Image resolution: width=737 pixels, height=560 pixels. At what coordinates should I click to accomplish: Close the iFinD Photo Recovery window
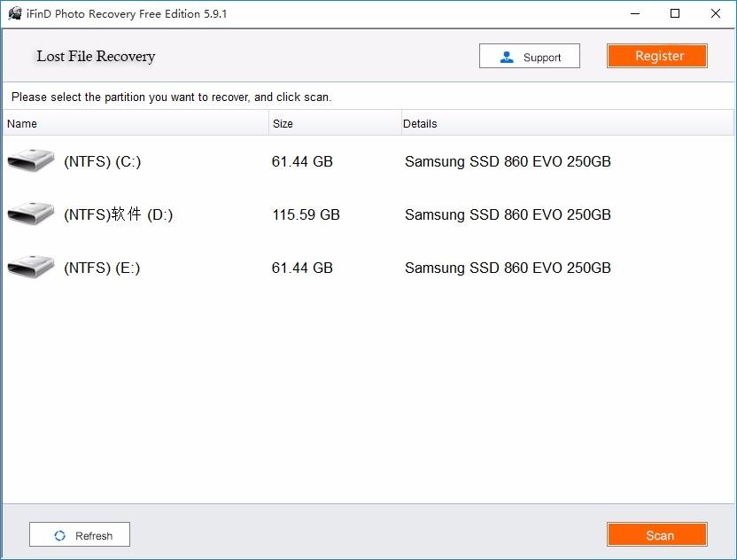(x=716, y=13)
